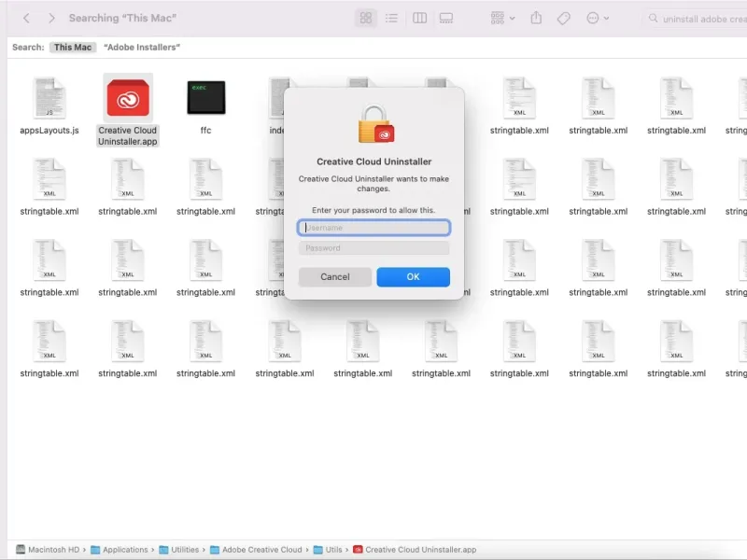The image size is (747, 560).
Task: Open Utils folder in path bar
Action: pos(329,550)
